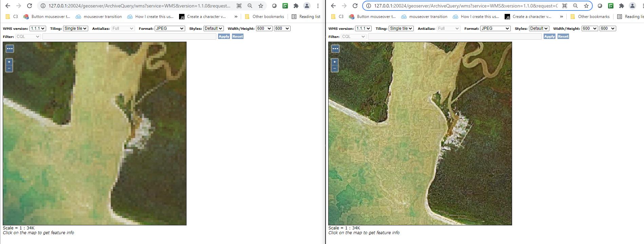Click Reset filter button in right window

(x=563, y=36)
